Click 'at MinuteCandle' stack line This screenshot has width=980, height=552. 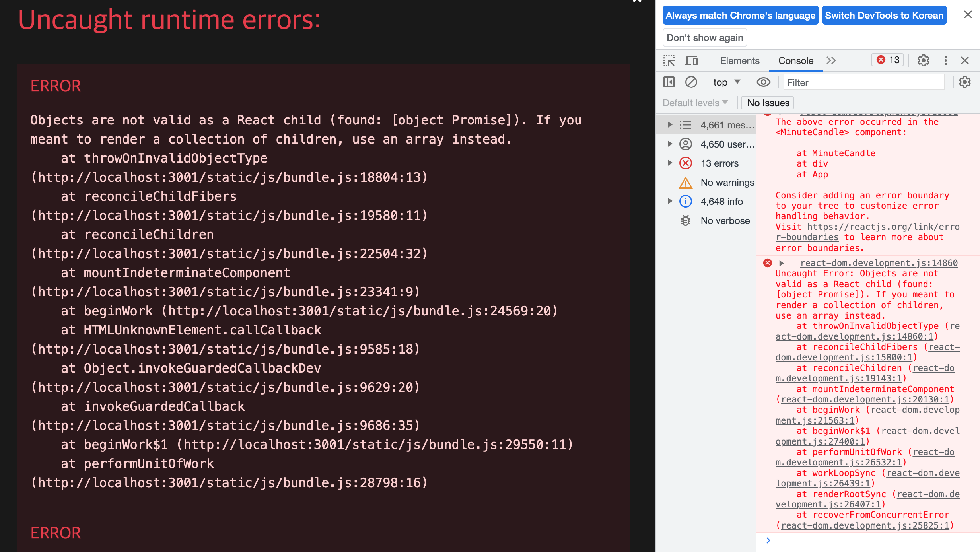(836, 154)
